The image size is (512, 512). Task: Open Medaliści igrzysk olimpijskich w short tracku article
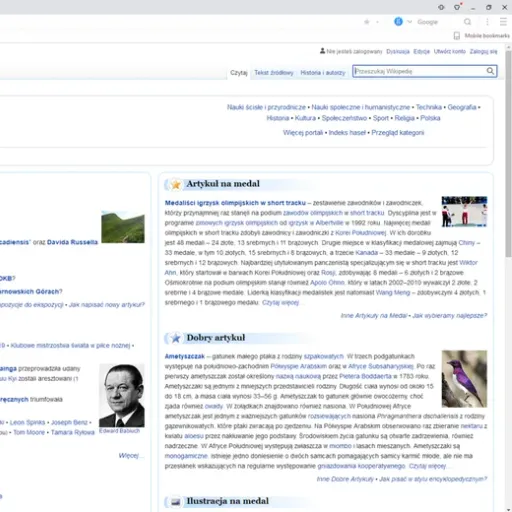pos(235,203)
